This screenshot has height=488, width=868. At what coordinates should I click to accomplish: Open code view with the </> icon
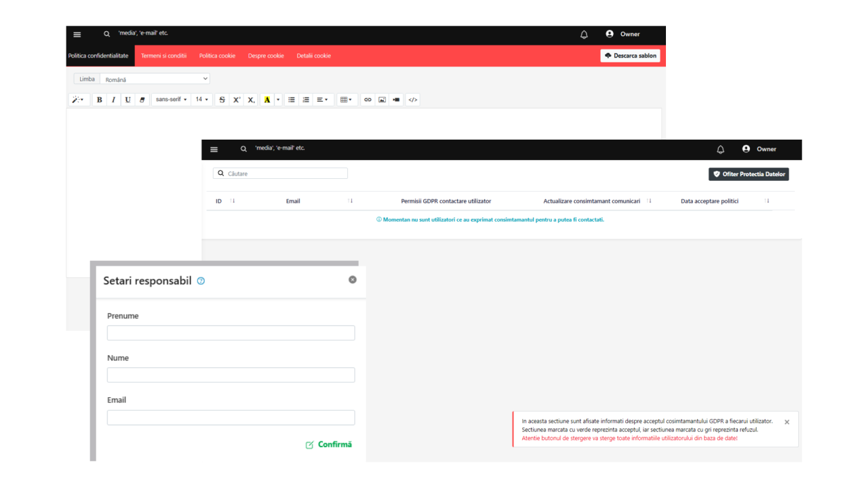412,100
